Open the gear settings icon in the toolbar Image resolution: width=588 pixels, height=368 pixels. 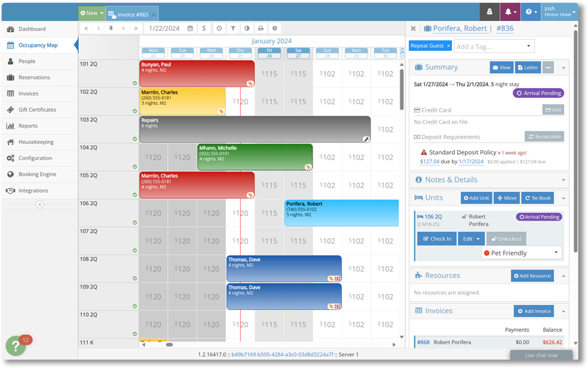pos(275,29)
